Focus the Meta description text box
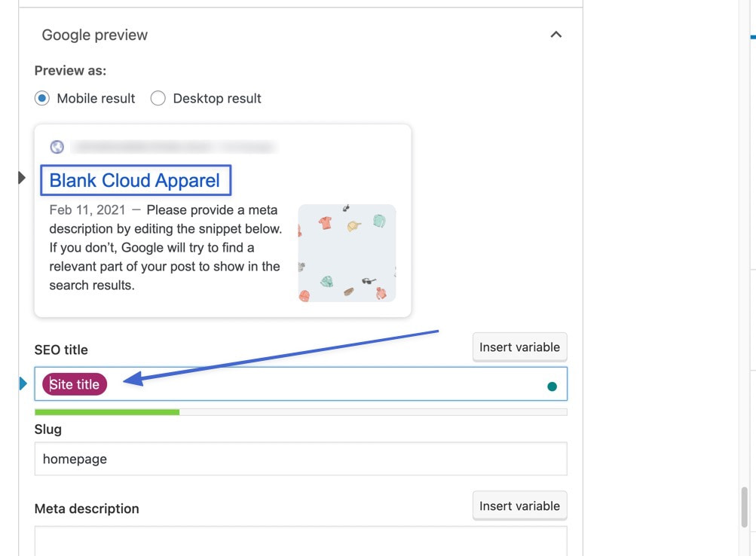The width and height of the screenshot is (756, 556). pyautogui.click(x=300, y=540)
